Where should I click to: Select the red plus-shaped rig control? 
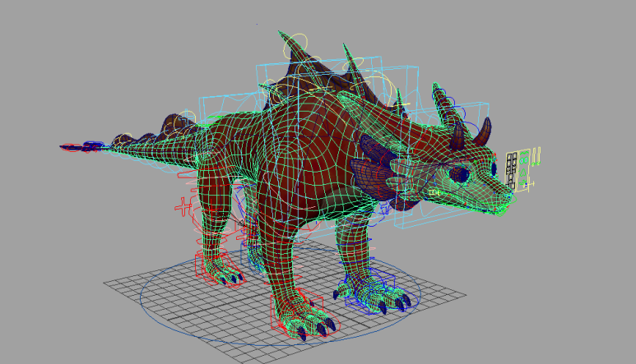point(183,206)
